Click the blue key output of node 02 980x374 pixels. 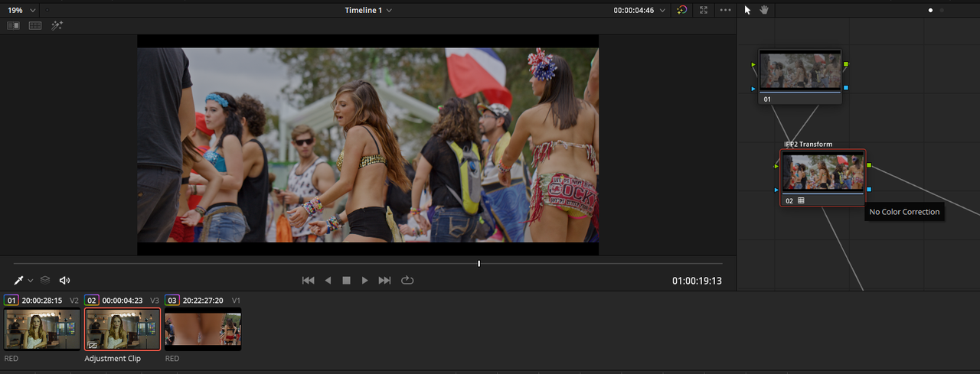869,189
